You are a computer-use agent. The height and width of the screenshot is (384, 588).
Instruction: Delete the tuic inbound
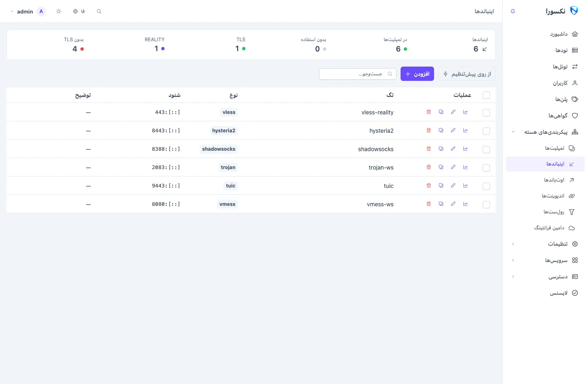click(429, 185)
